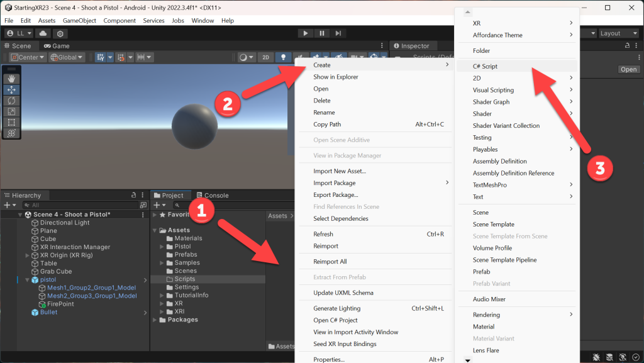Toggle grid snapping button in Scene toolbar
The height and width of the screenshot is (363, 644).
tap(121, 57)
